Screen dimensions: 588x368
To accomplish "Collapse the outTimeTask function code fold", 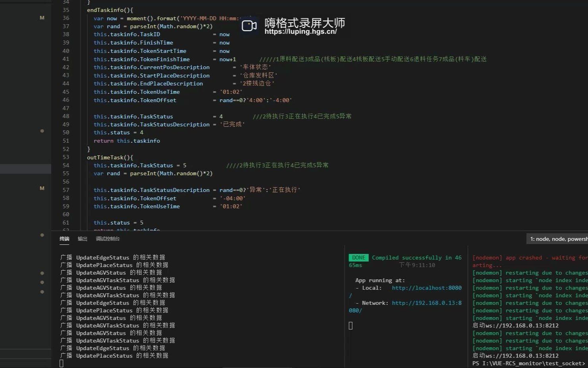I will pyautogui.click(x=81, y=157).
